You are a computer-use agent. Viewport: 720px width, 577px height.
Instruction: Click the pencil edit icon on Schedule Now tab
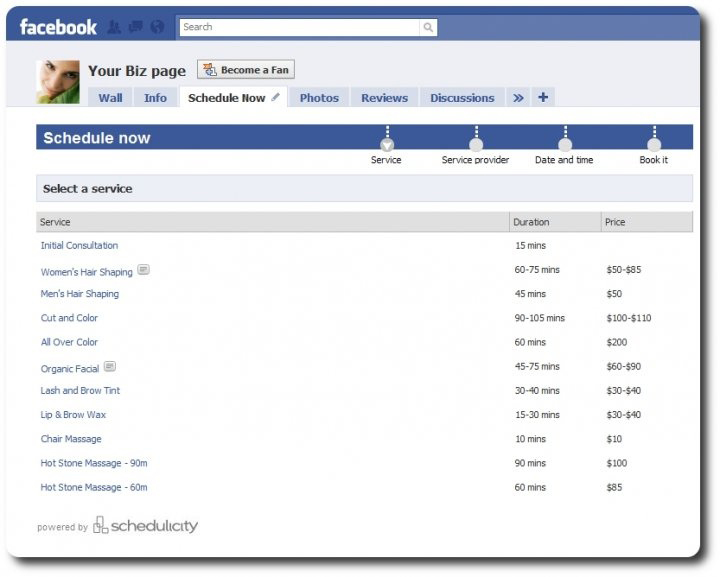[275, 97]
